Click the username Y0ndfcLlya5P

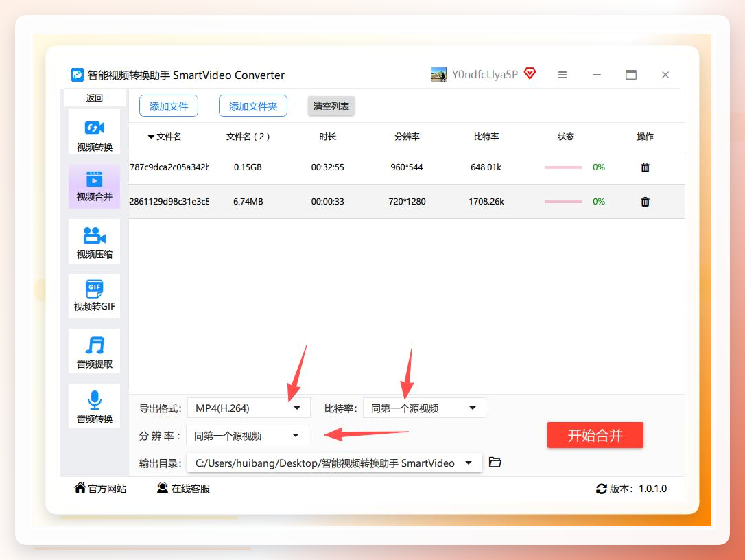pyautogui.click(x=484, y=75)
